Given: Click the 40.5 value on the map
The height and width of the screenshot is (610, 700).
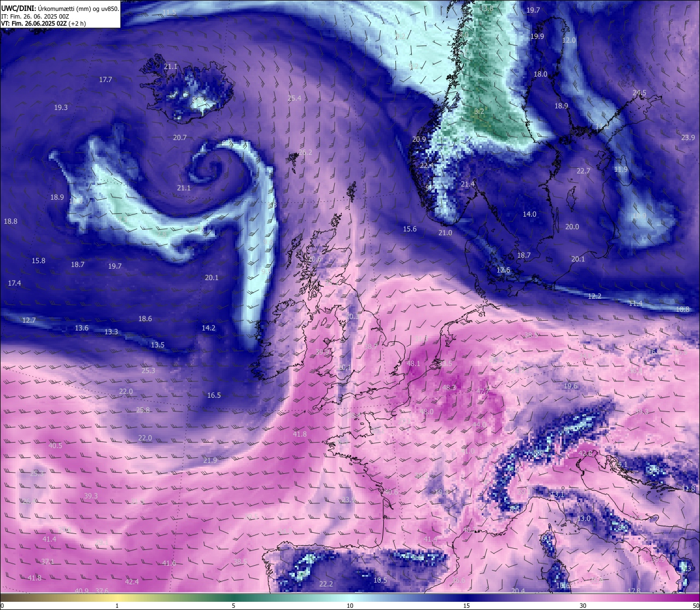Looking at the screenshot, I should point(55,446).
